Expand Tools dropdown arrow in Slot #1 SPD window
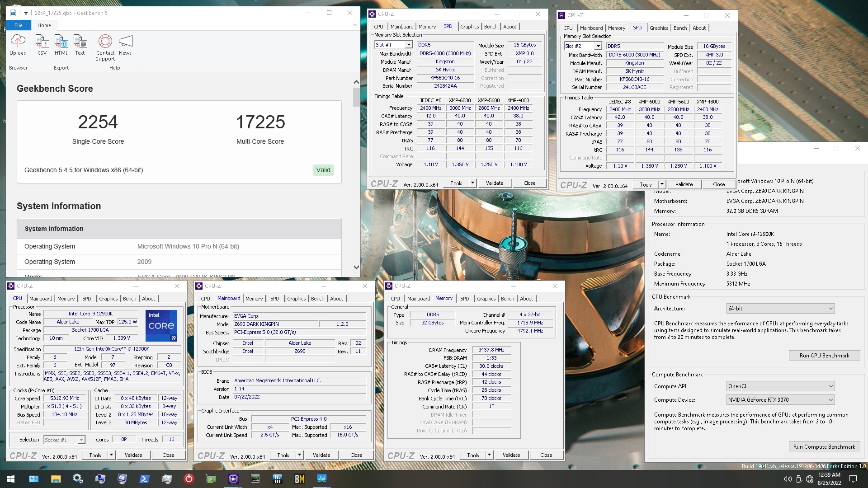 point(473,183)
